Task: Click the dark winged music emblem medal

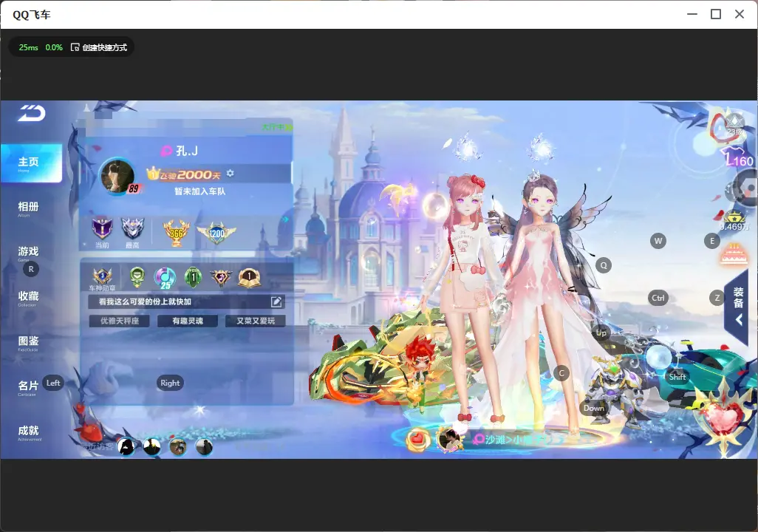Action: pyautogui.click(x=221, y=277)
